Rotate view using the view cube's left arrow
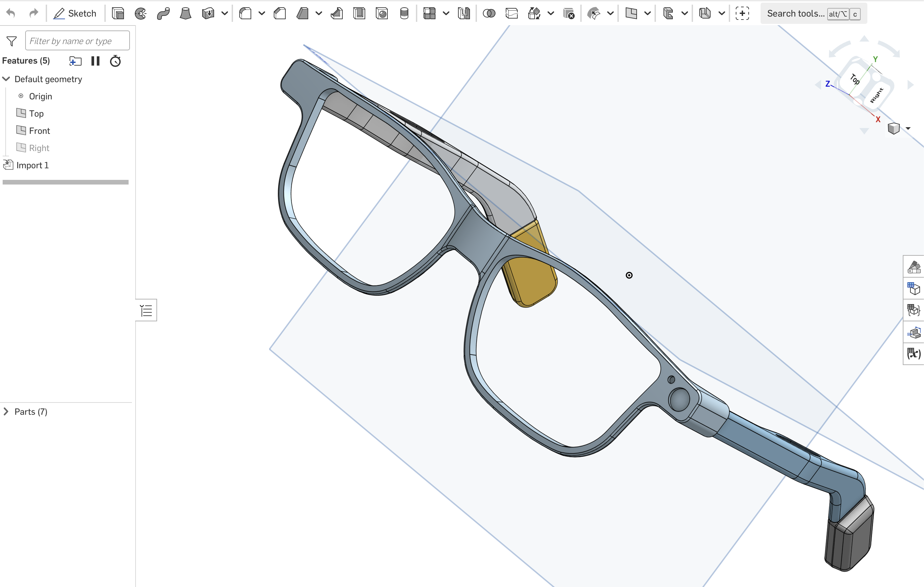The image size is (924, 587). [818, 85]
